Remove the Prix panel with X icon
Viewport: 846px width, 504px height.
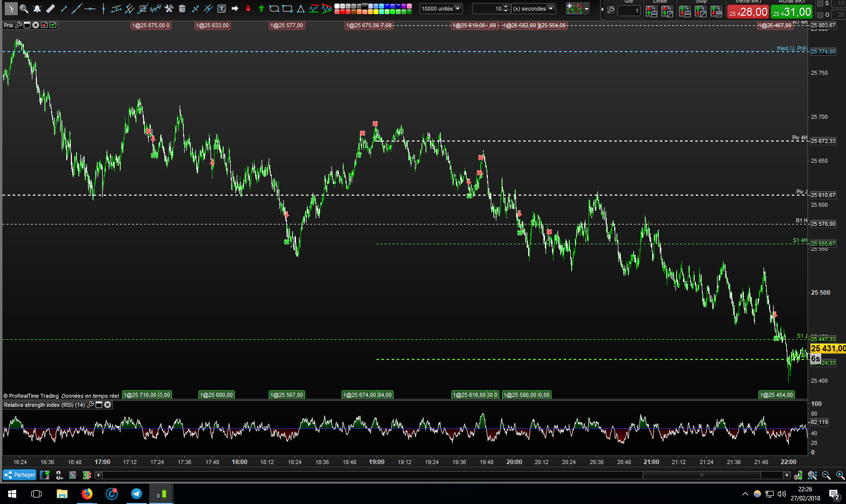36,25
